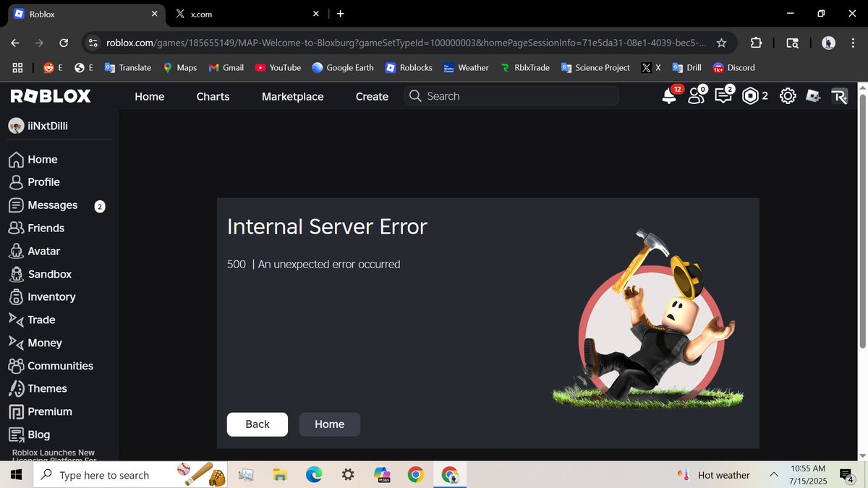Open the Discord bookmark
The width and height of the screenshot is (868, 488).
click(x=734, y=67)
